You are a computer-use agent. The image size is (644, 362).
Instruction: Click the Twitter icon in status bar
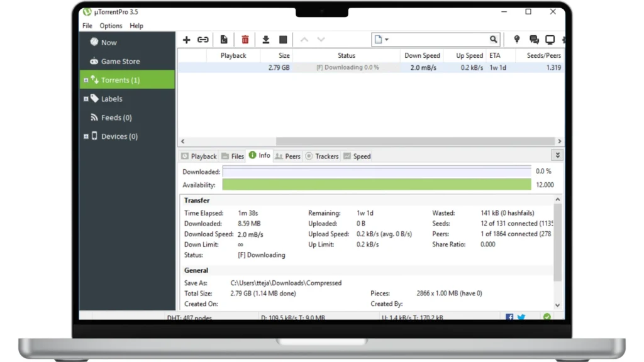point(521,317)
